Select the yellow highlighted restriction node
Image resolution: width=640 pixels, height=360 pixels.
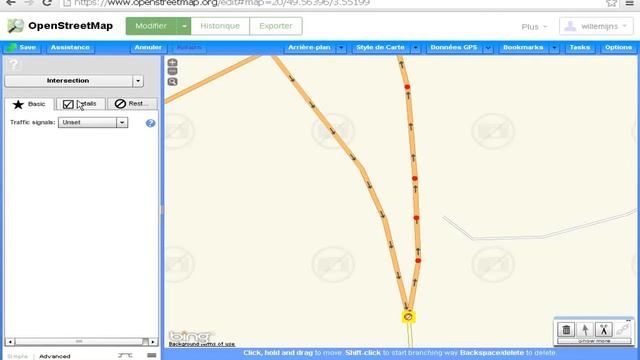(408, 317)
